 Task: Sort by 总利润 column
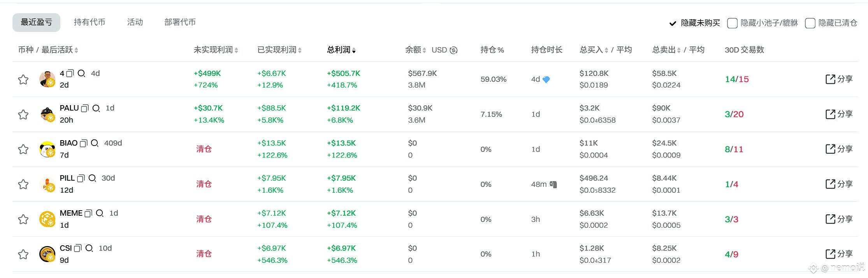pos(341,50)
